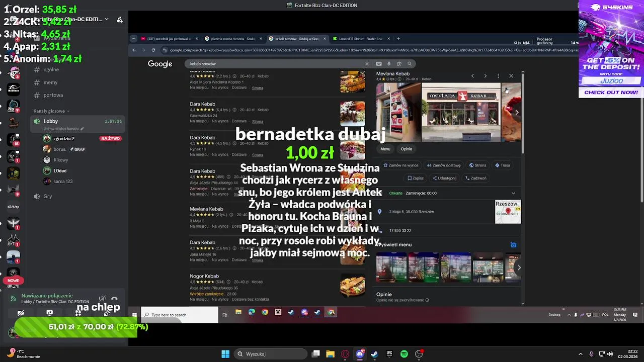Click user L0ded in Lobby
The image size is (644, 362).
click(x=60, y=171)
